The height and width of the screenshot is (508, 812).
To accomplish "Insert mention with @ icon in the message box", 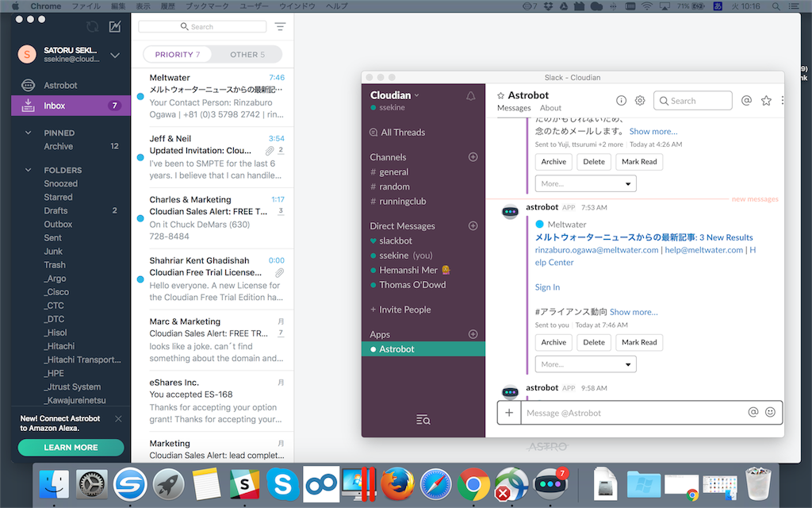I will 753,412.
